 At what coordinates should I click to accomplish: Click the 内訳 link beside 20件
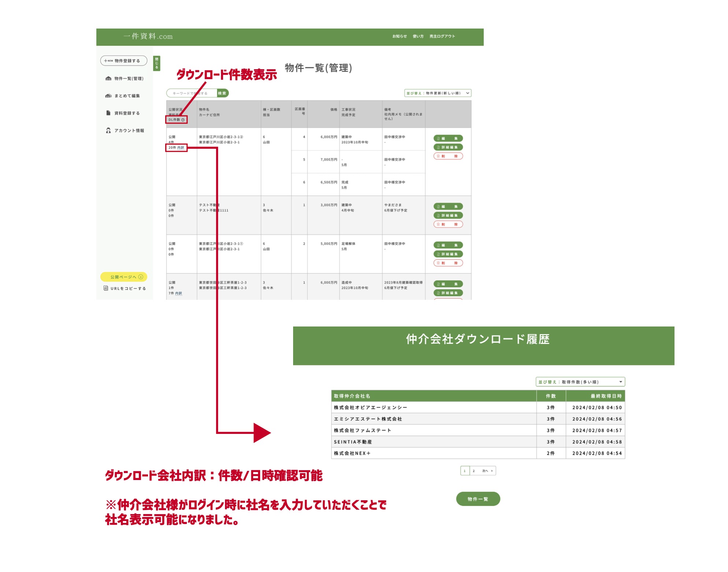click(181, 148)
